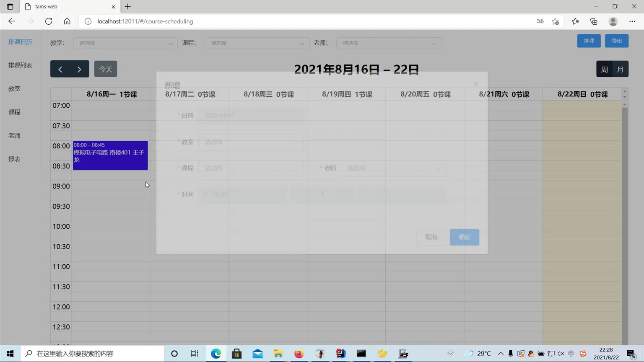Open Microsoft Edge on taskbar
This screenshot has width=644, height=362.
[x=216, y=354]
